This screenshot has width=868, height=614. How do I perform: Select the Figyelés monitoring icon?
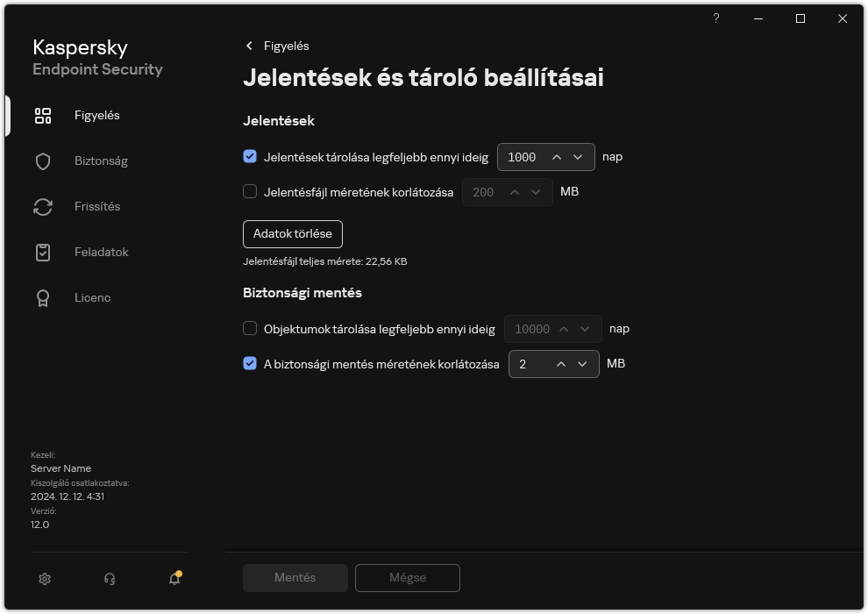[x=43, y=115]
